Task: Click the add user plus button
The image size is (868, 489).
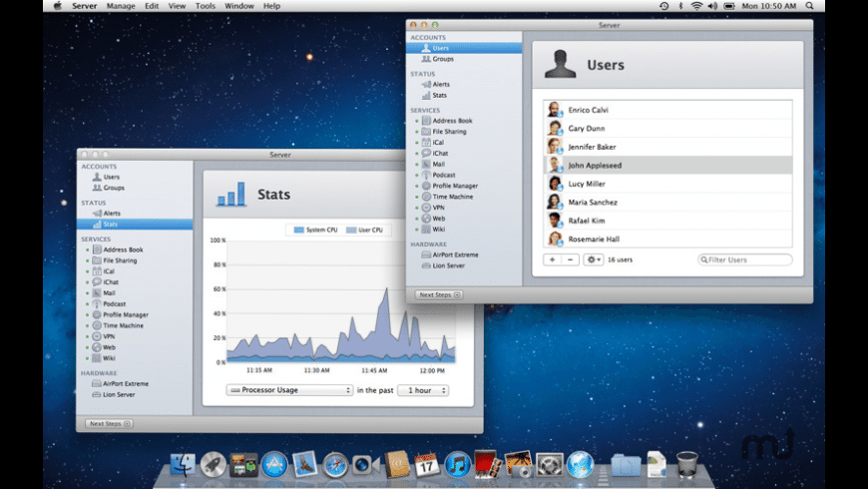Action: pos(552,259)
